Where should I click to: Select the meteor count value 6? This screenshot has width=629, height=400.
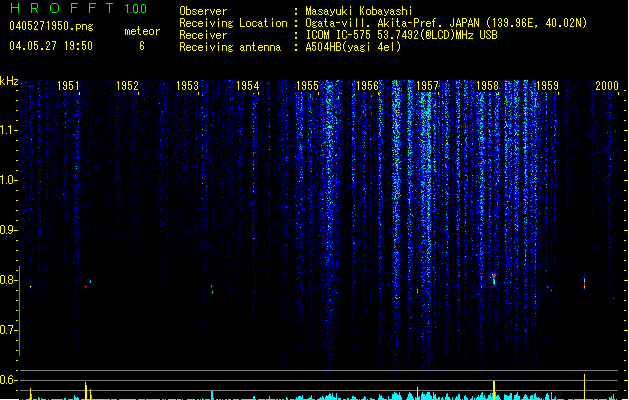point(142,46)
